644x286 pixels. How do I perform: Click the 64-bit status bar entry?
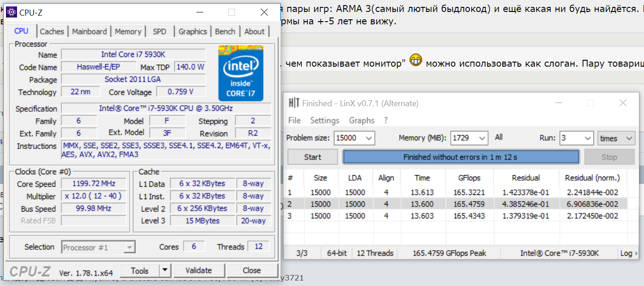click(x=336, y=253)
